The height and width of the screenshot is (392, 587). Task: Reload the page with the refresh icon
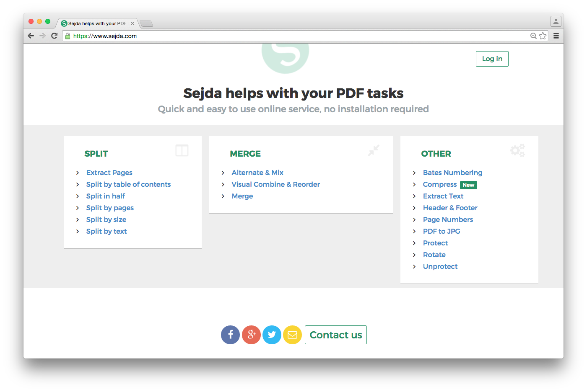click(54, 36)
